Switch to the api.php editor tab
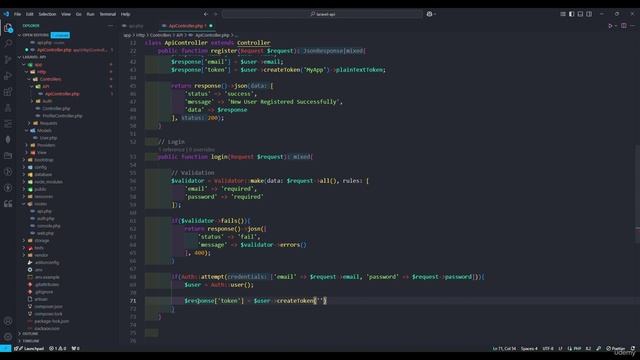The image size is (640, 360). coord(136,26)
